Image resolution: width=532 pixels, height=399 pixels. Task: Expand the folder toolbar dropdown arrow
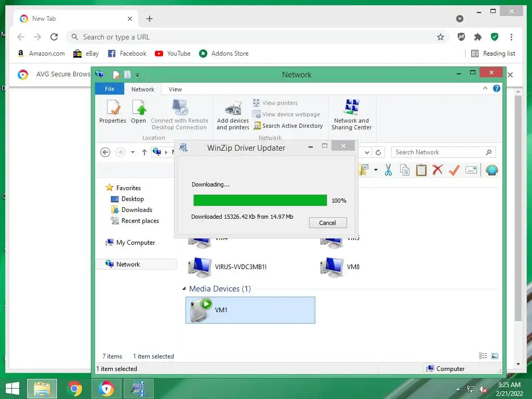tap(376, 170)
